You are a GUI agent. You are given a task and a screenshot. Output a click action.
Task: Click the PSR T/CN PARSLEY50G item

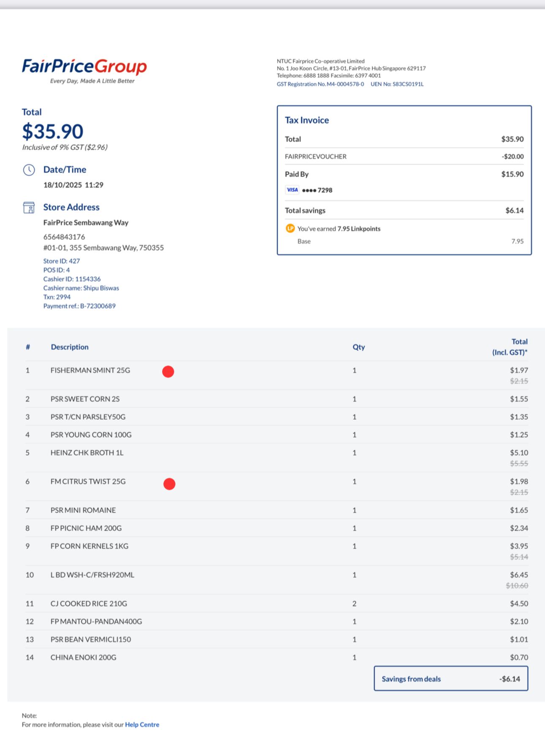[x=88, y=417]
